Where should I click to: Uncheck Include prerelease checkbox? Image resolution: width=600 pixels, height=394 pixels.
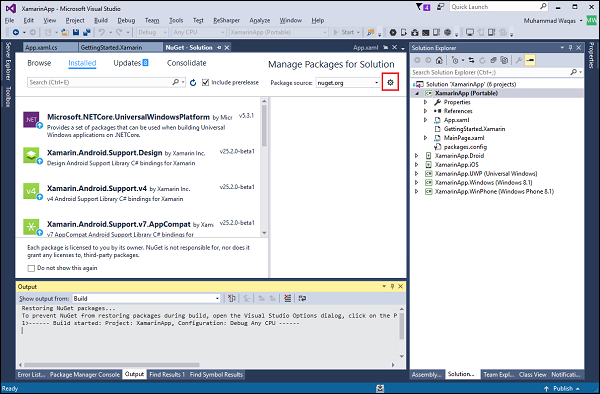[205, 82]
